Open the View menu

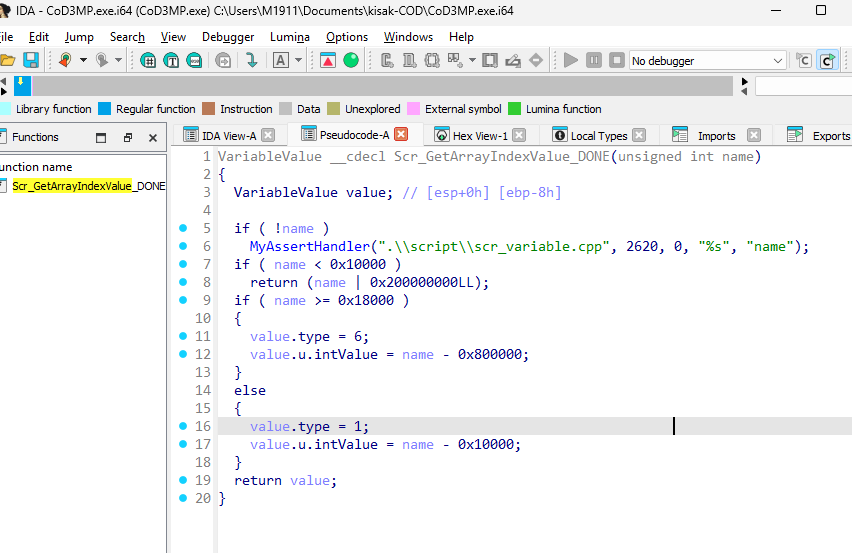[x=173, y=37]
